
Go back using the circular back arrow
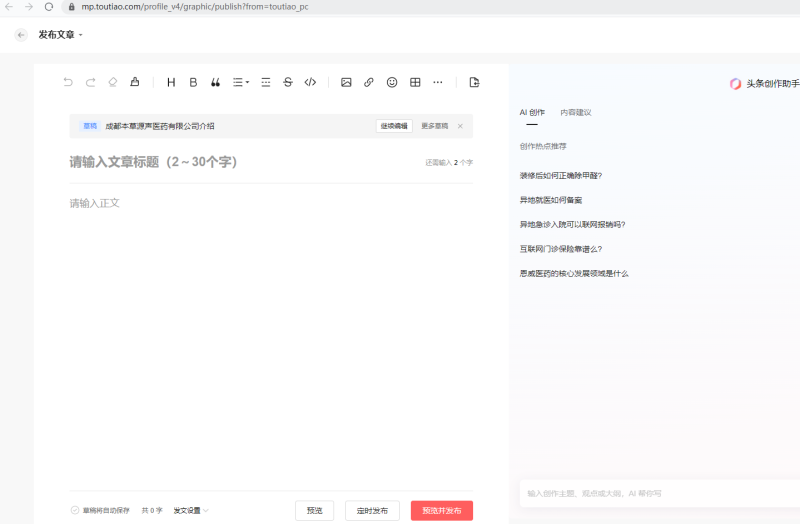pos(21,35)
